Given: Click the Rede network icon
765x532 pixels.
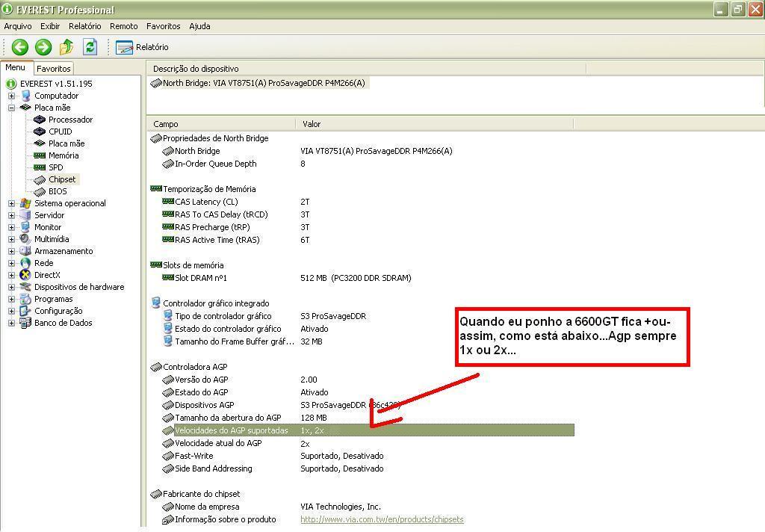Looking at the screenshot, I should point(25,263).
